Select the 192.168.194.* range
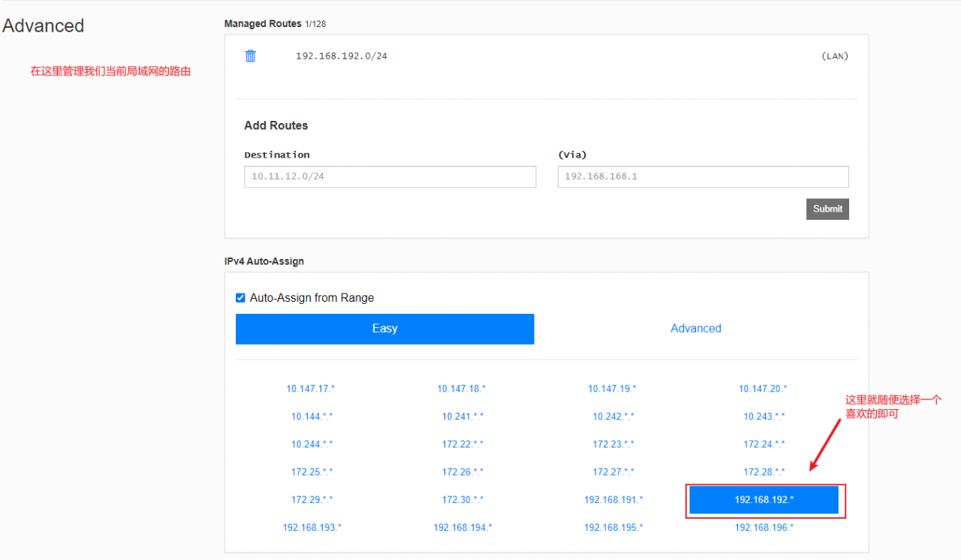 point(462,528)
